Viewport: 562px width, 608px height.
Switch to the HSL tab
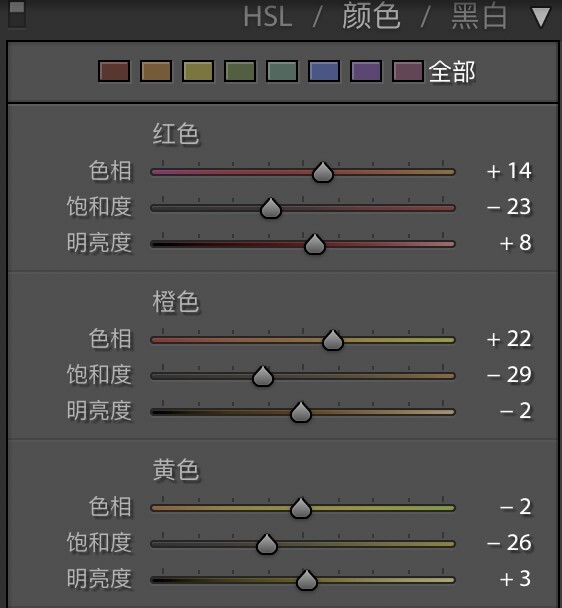[x=268, y=17]
